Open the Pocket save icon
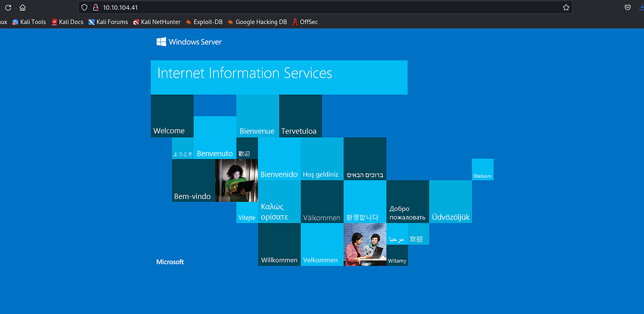The height and width of the screenshot is (314, 644). pyautogui.click(x=628, y=8)
